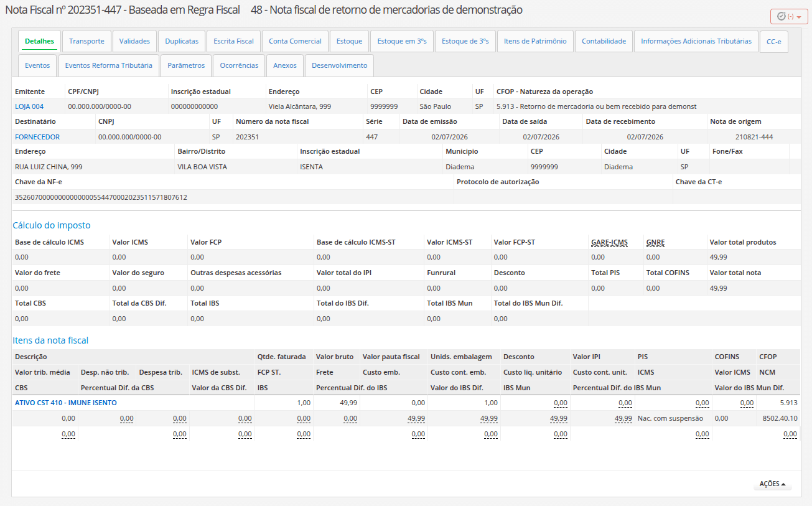The image size is (812, 506).
Task: Select the NF-e key number starting with 3526
Action: pos(101,197)
